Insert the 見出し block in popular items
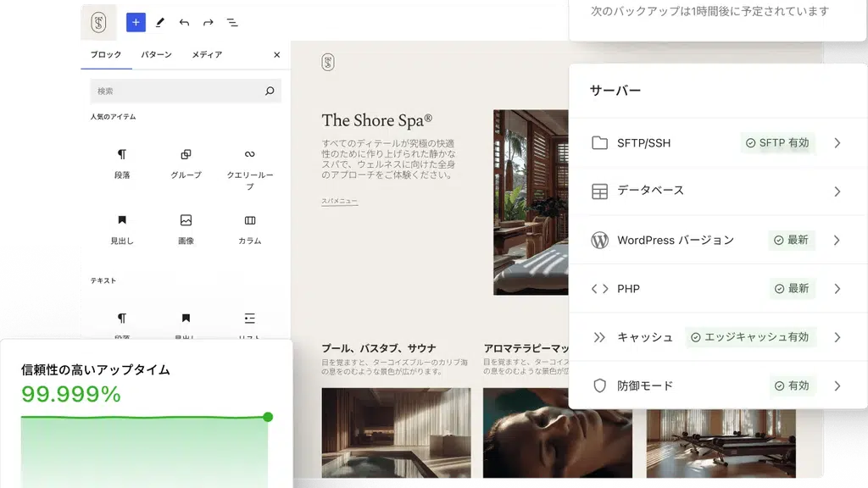The width and height of the screenshot is (868, 488). click(x=122, y=230)
